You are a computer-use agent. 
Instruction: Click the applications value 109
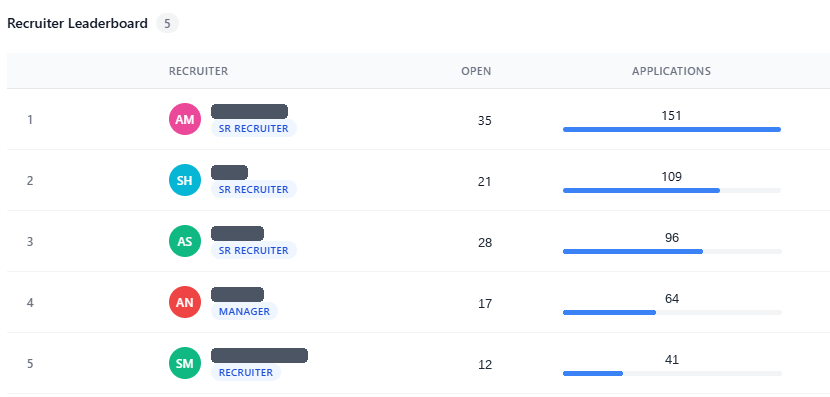[x=671, y=176]
